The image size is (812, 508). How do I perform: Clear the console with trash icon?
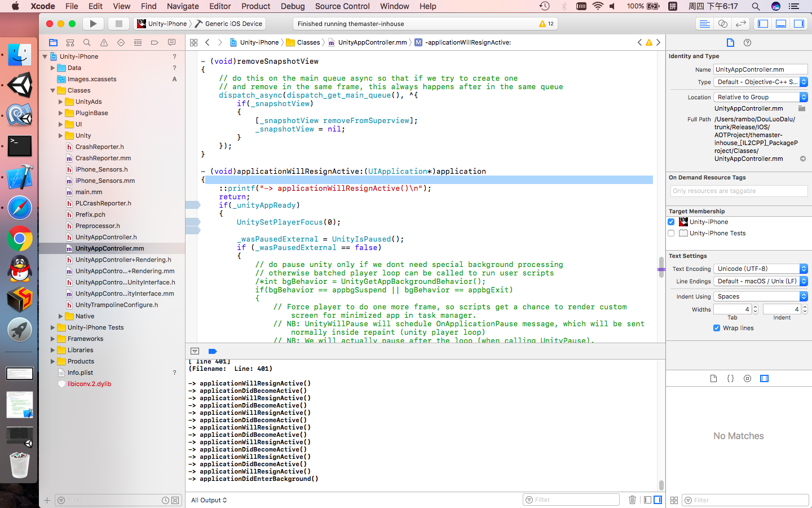point(632,500)
